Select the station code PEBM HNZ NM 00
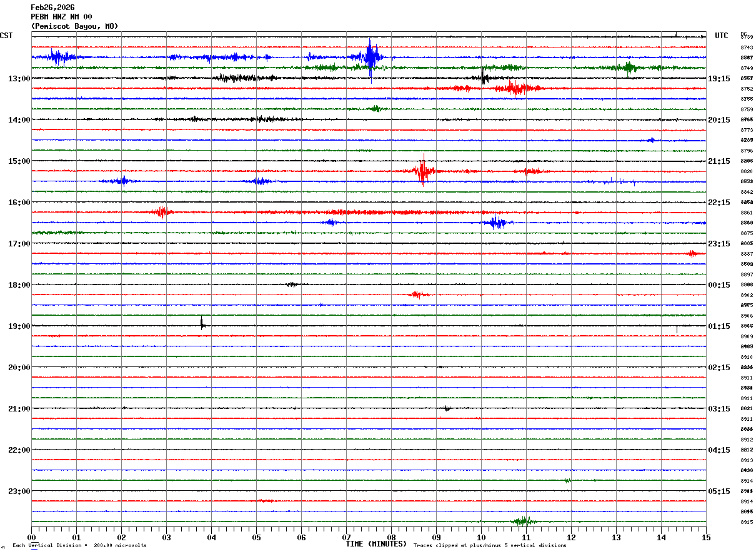 click(61, 17)
